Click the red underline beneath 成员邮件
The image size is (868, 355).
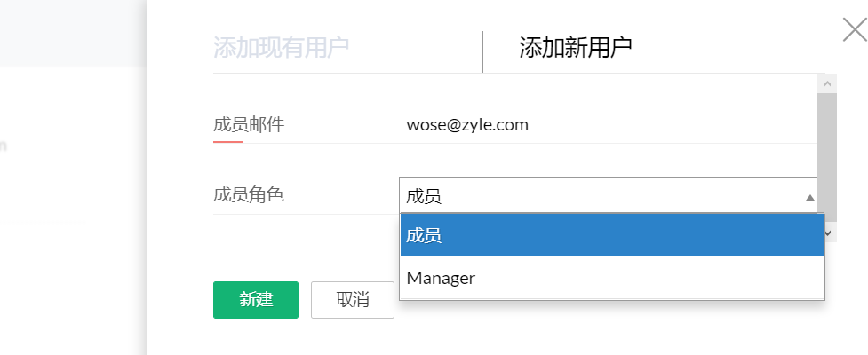click(x=228, y=142)
